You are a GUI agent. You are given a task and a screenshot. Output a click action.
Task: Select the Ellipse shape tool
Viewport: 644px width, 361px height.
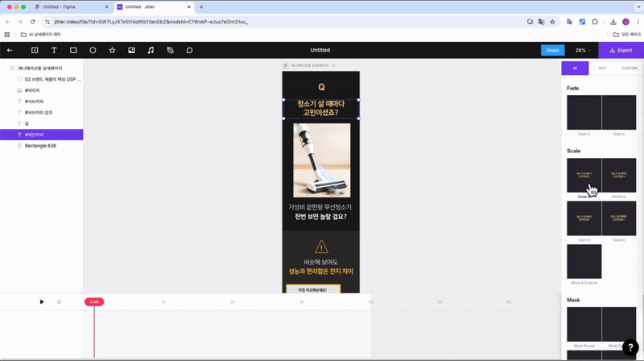pyautogui.click(x=93, y=50)
